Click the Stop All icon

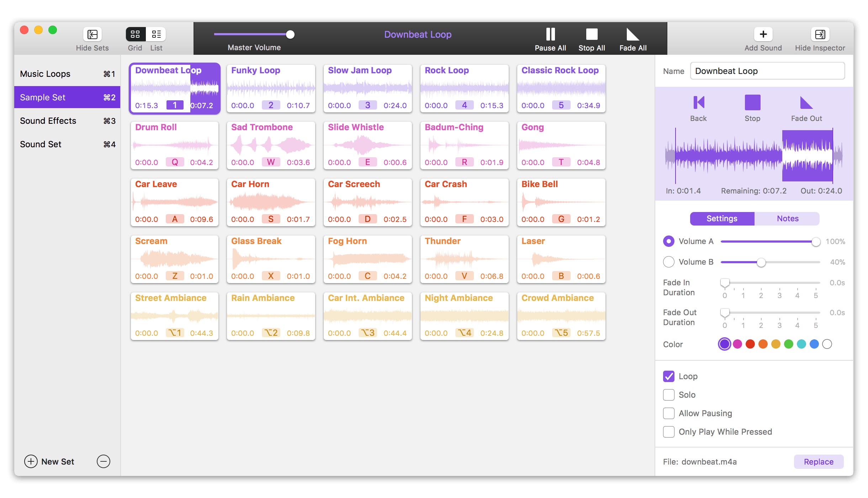pos(591,35)
